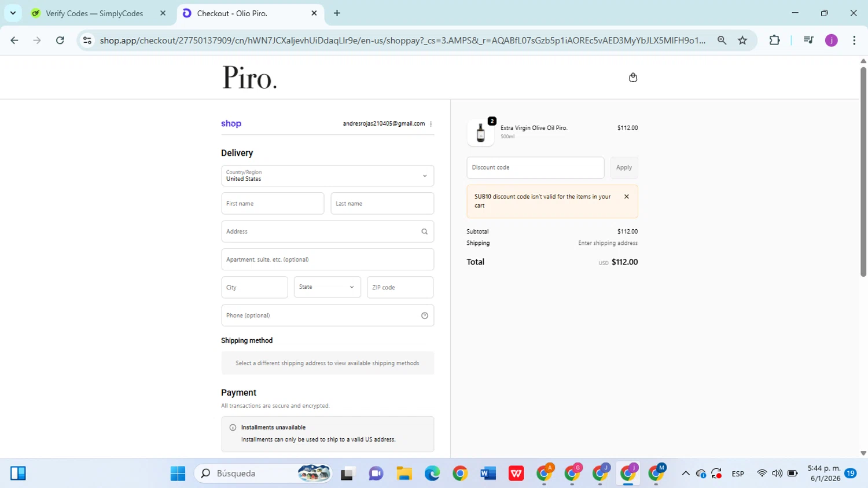Open the browser extensions puzzle icon
The image size is (868, 488).
[774, 40]
